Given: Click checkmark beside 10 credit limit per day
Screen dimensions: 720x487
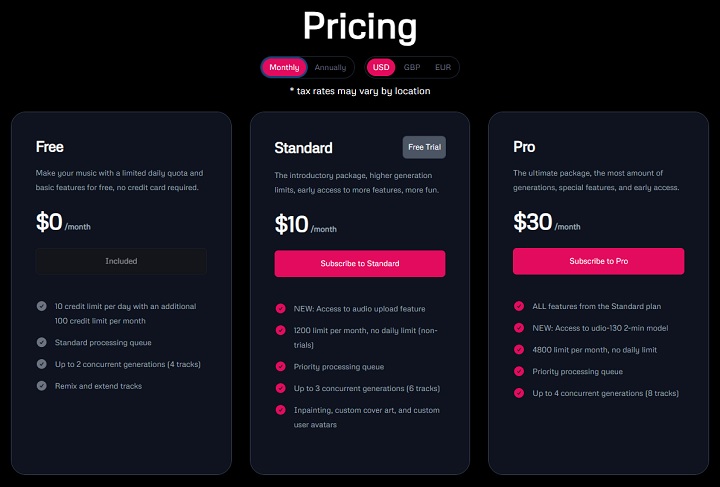Looking at the screenshot, I should click(x=41, y=306).
